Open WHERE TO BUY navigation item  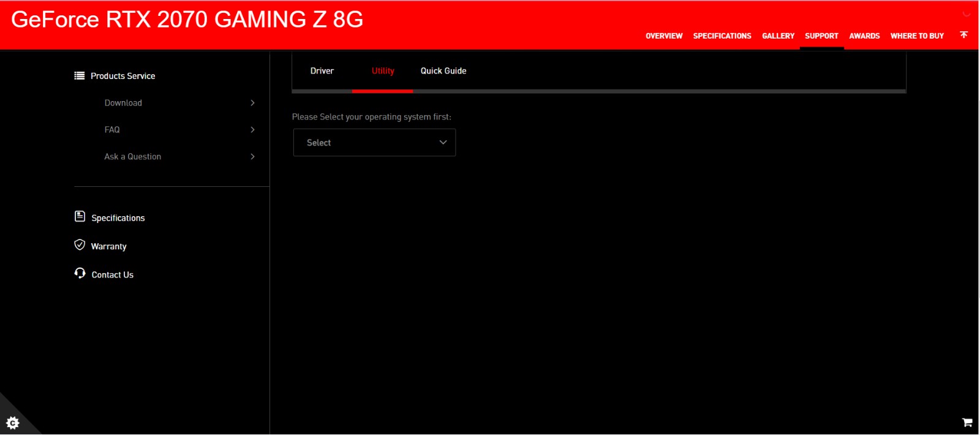click(917, 36)
